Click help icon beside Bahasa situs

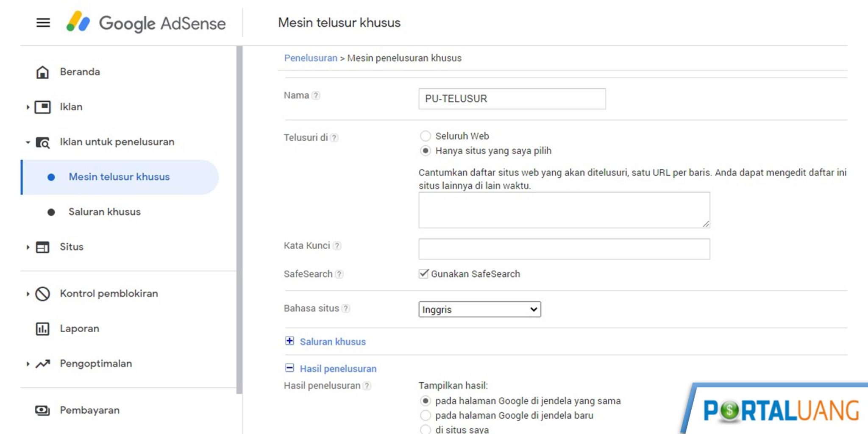[x=346, y=309]
